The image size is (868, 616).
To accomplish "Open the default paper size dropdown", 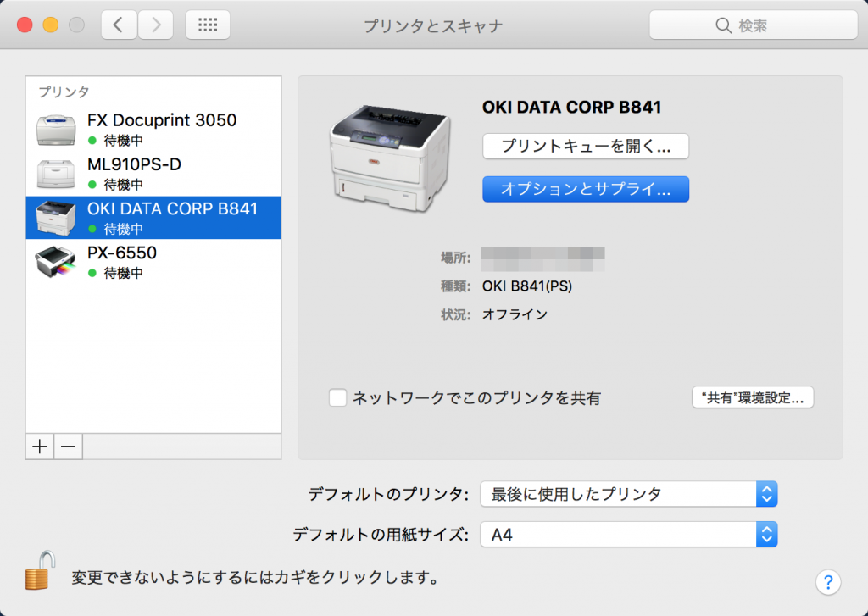I will (x=628, y=535).
